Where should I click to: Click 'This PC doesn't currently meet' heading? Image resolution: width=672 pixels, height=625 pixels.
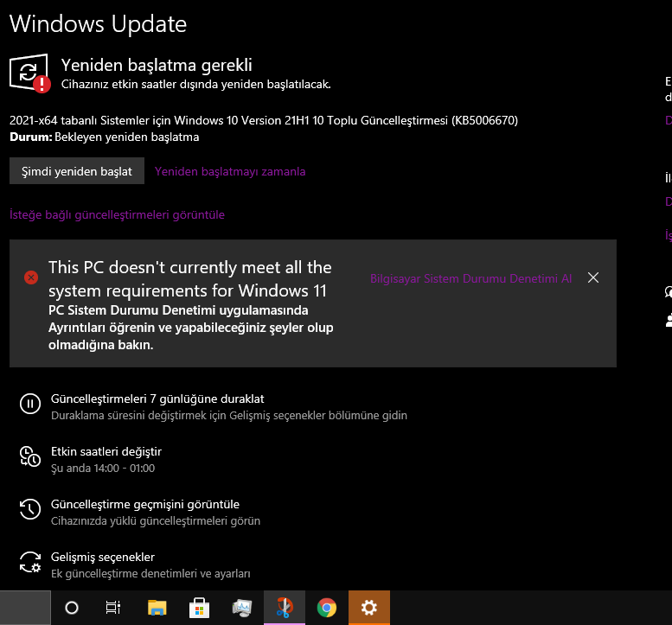(190, 279)
